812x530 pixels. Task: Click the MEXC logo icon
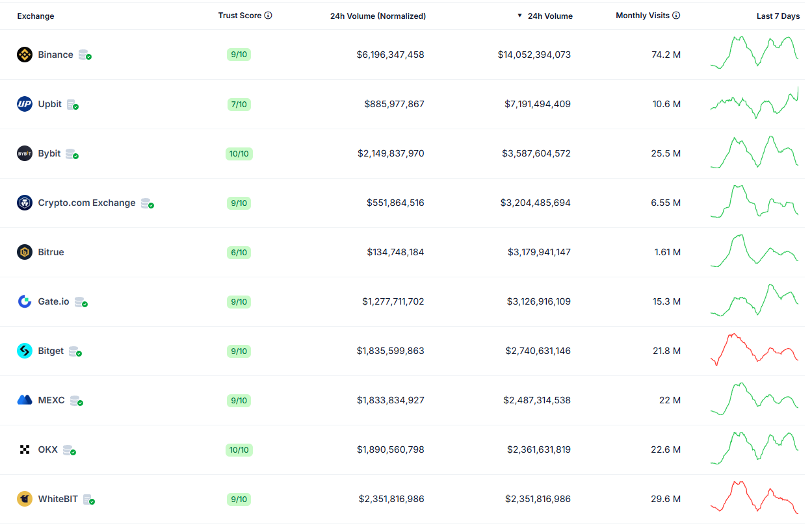25,400
